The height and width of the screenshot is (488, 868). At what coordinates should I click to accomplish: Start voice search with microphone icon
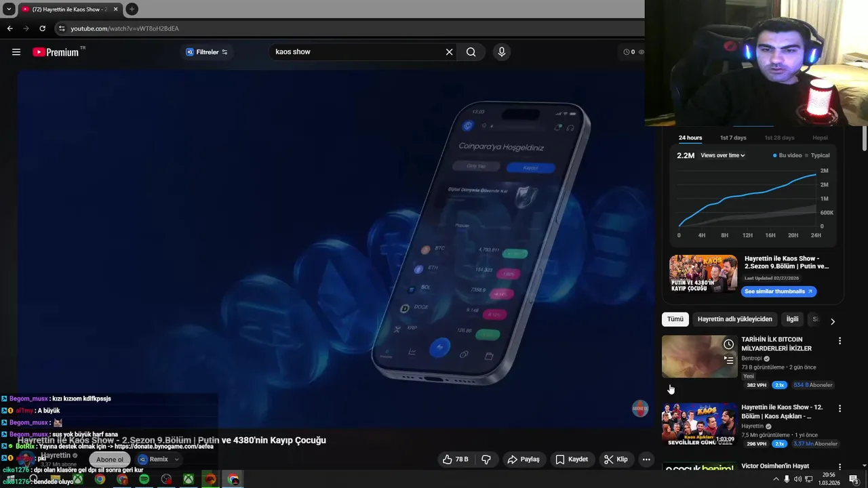(x=502, y=52)
